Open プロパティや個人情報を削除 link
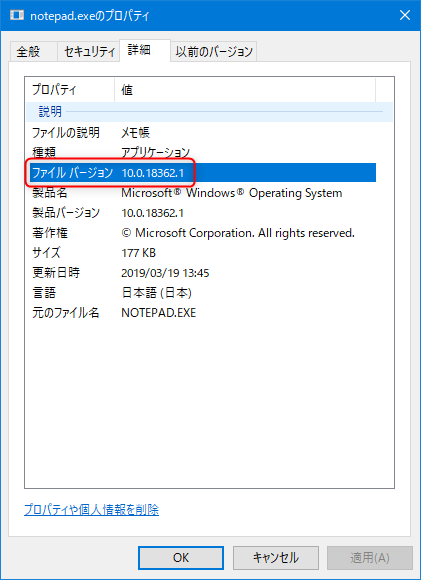Screen dimensions: 421x580 coord(91,510)
